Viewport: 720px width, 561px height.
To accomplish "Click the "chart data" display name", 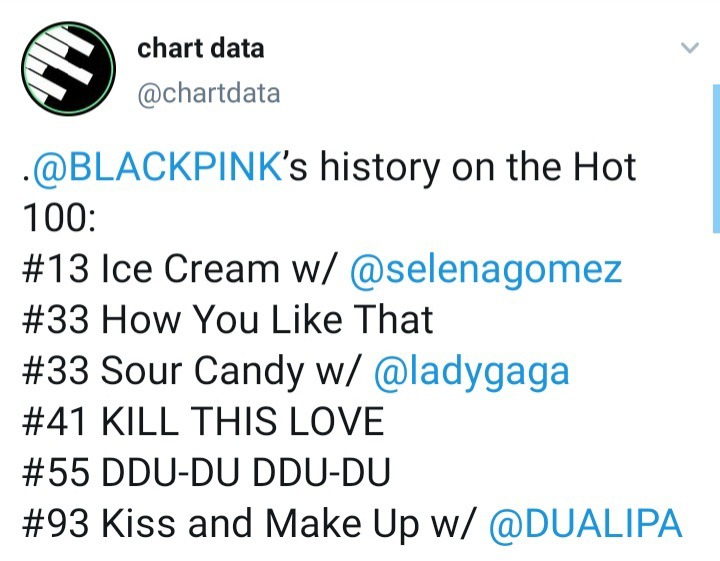I will (x=201, y=48).
